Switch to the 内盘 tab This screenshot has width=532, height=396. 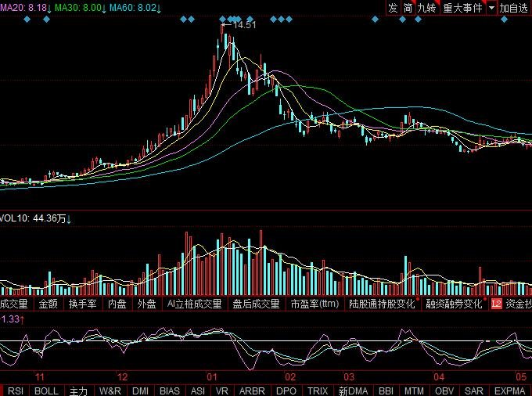click(117, 304)
